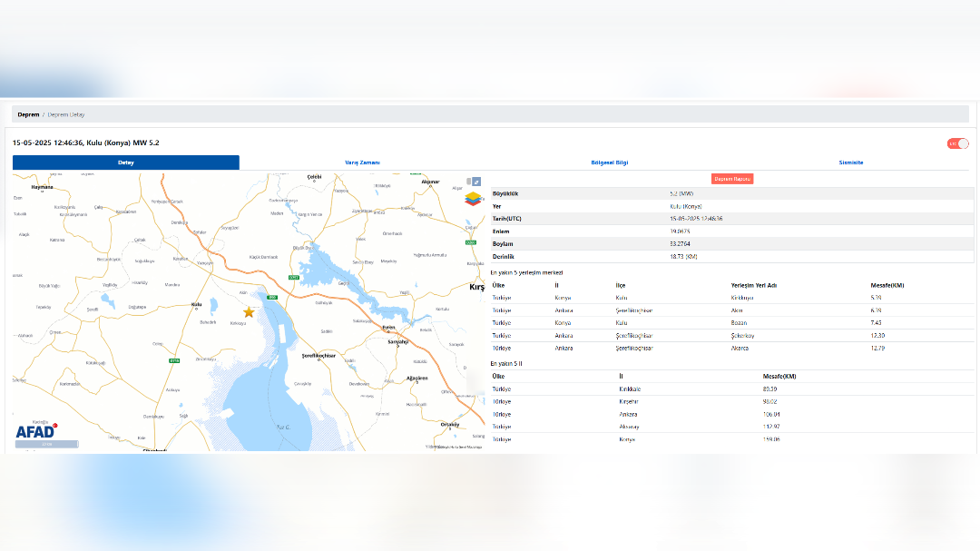
Task: Select the Kırıkkale province cell
Action: pyautogui.click(x=630, y=389)
